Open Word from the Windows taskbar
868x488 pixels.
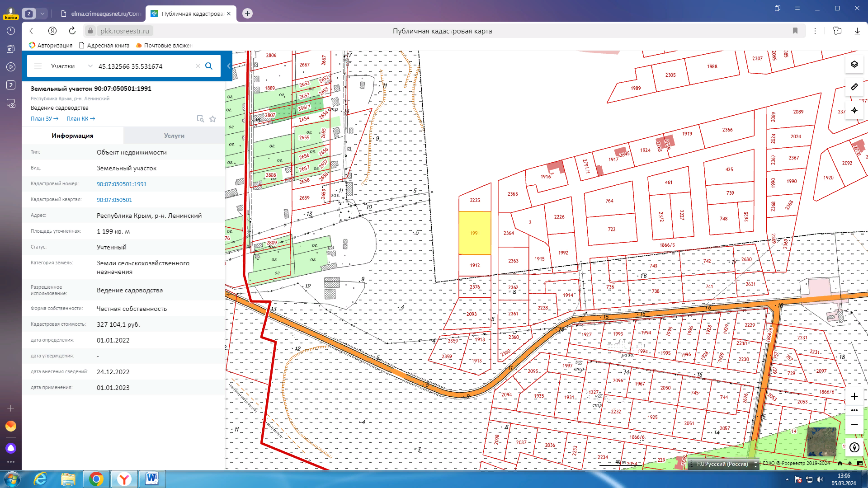pos(152,479)
